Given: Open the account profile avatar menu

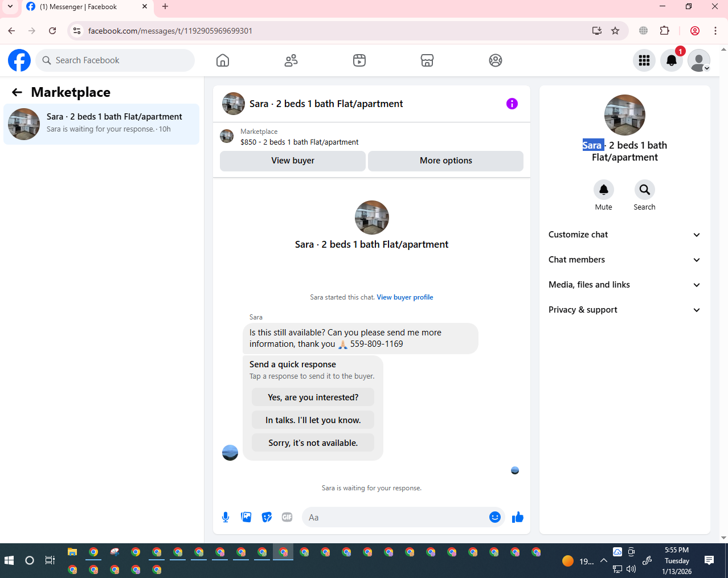Looking at the screenshot, I should (x=699, y=60).
